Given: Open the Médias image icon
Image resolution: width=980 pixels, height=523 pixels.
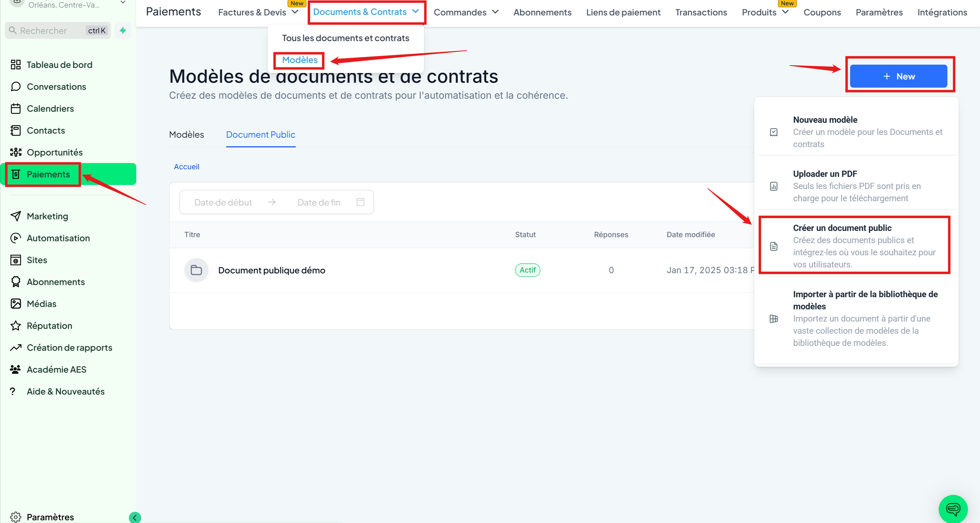Looking at the screenshot, I should click(16, 304).
